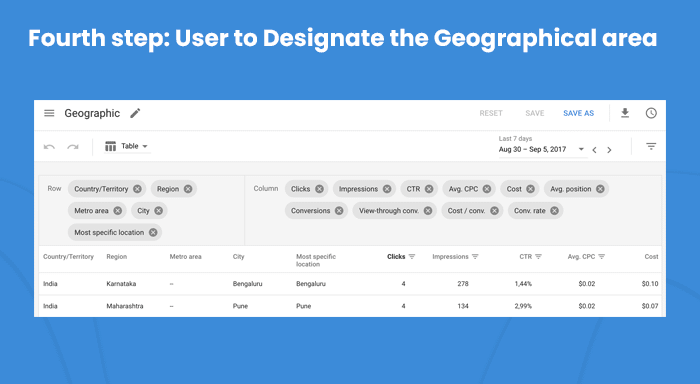The image size is (700, 384).
Task: Sort by Region column header
Action: (117, 257)
